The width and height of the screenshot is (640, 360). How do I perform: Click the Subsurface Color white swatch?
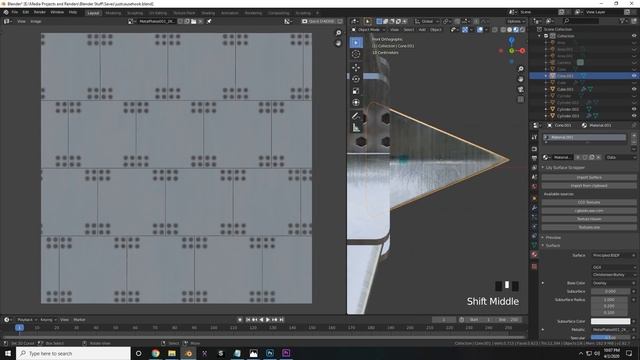click(611, 321)
